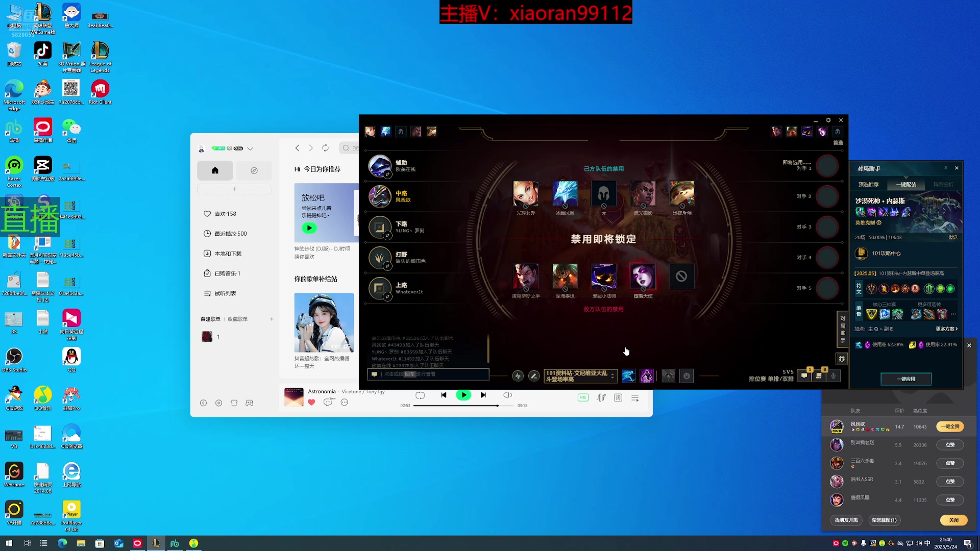Open QQ Music home tab
The height and width of the screenshot is (551, 980).
point(215,170)
